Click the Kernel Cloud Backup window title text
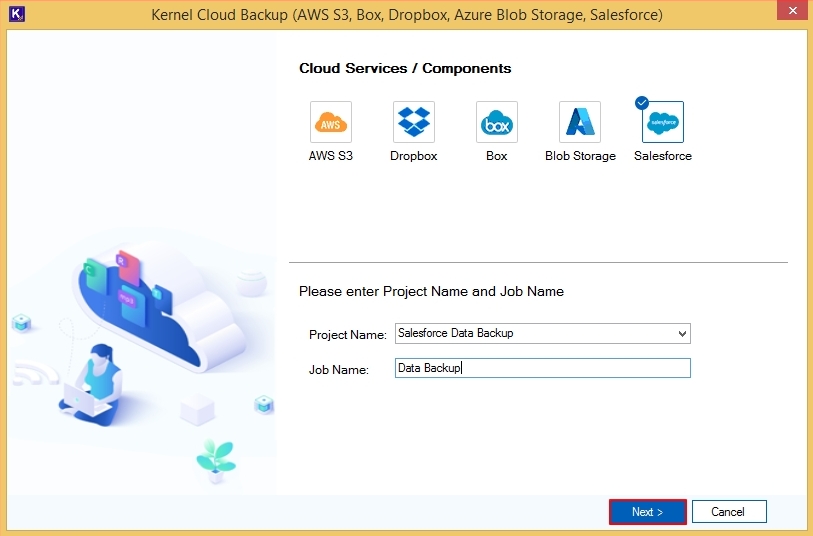This screenshot has height=536, width=813. click(x=407, y=15)
